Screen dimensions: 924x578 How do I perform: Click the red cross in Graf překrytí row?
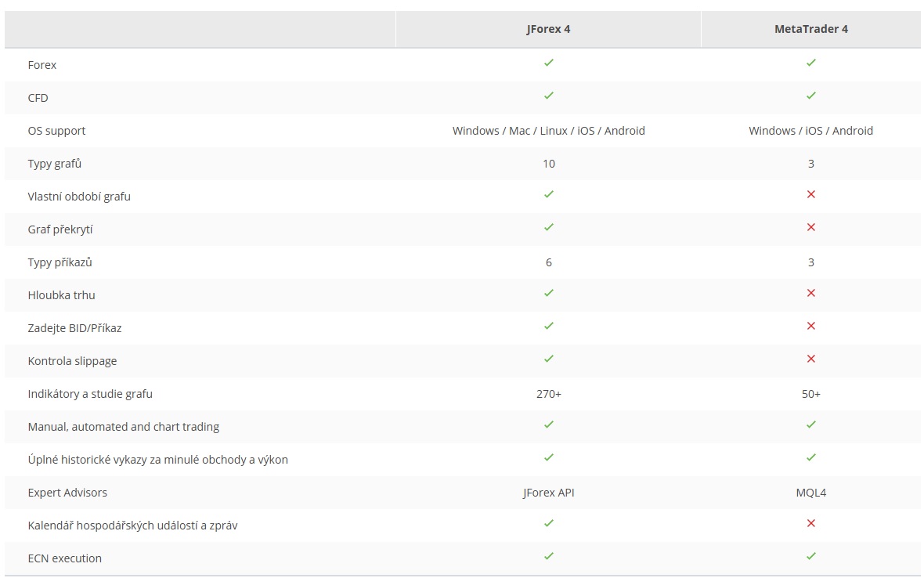[x=811, y=227]
